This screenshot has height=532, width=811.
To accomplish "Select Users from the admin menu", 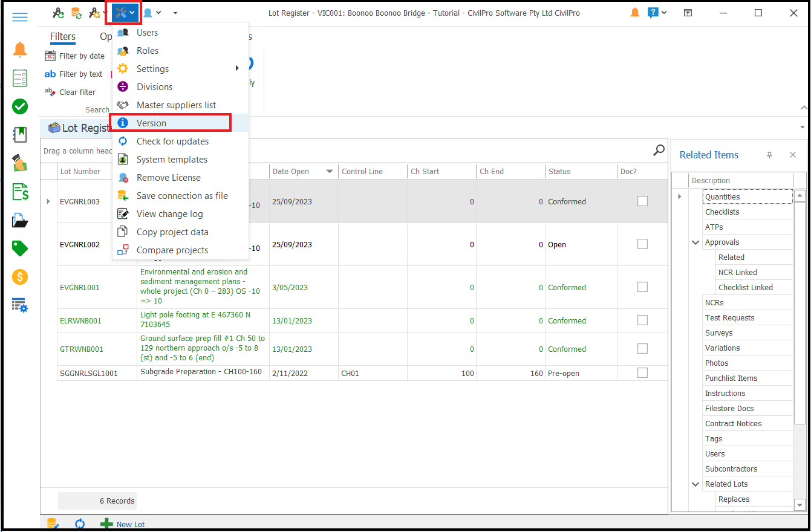I will (x=180, y=33).
